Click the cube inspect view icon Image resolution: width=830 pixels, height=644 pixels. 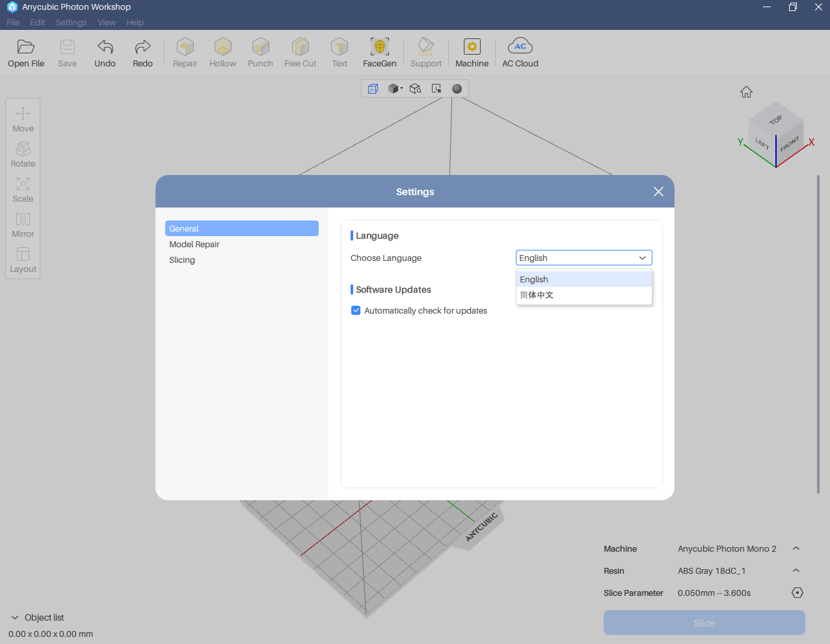tap(416, 88)
